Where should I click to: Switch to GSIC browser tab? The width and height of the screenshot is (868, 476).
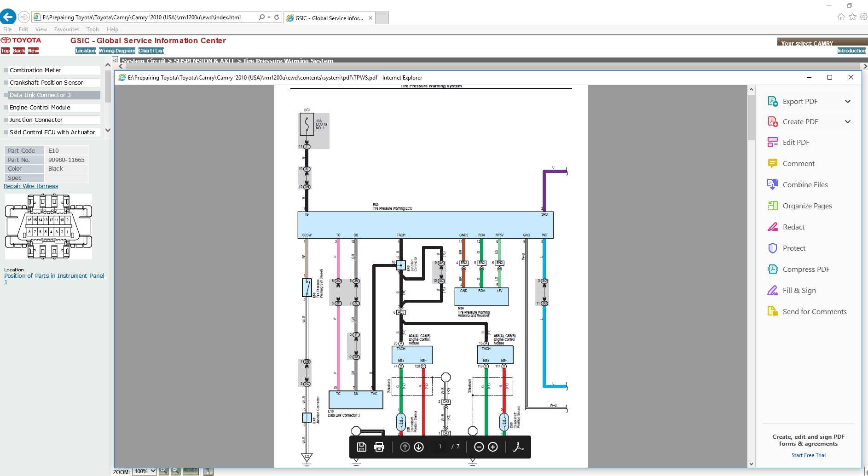click(330, 18)
